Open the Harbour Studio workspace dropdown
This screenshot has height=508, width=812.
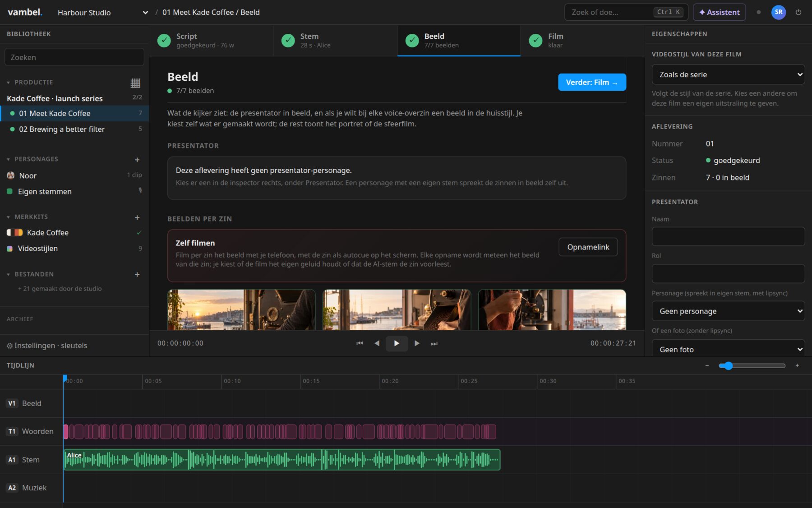(x=103, y=13)
